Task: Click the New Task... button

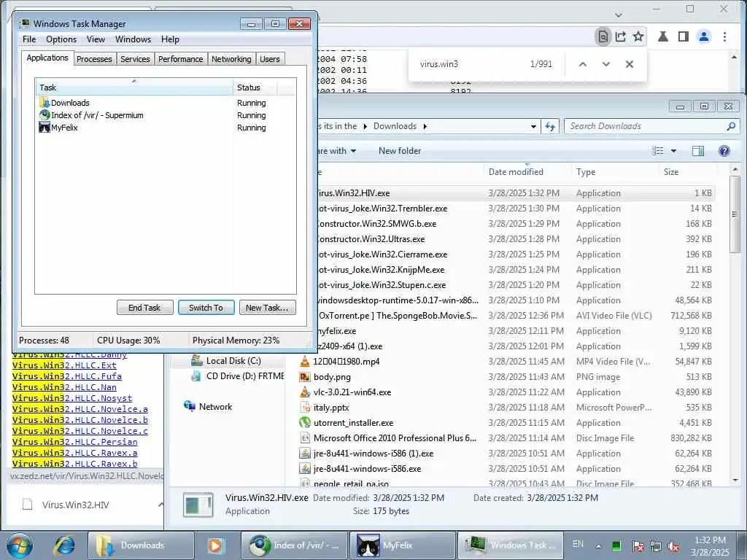Action: click(x=267, y=308)
